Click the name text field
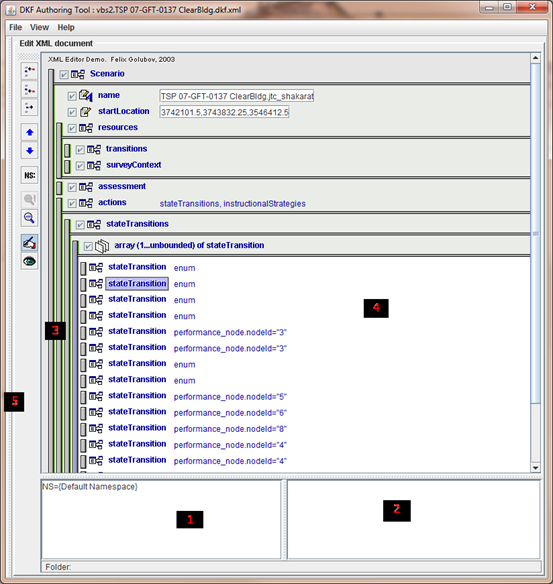Screen dimensions: 553x584 [x=237, y=96]
